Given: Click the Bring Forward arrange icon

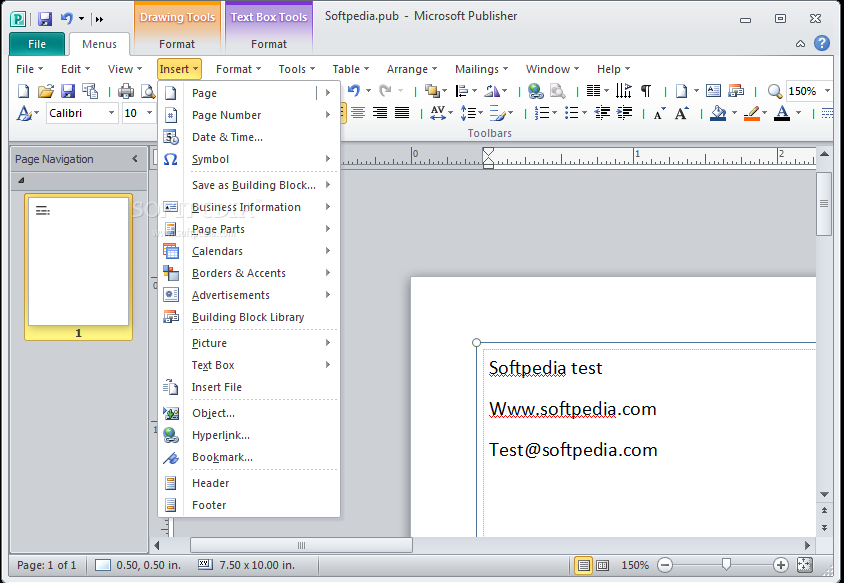Looking at the screenshot, I should (432, 91).
